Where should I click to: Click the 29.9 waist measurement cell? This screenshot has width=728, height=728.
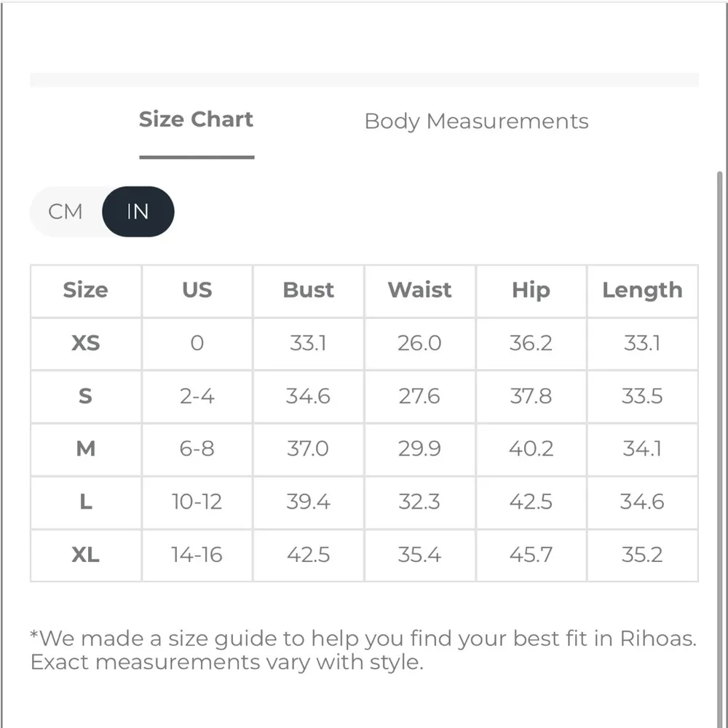(419, 448)
